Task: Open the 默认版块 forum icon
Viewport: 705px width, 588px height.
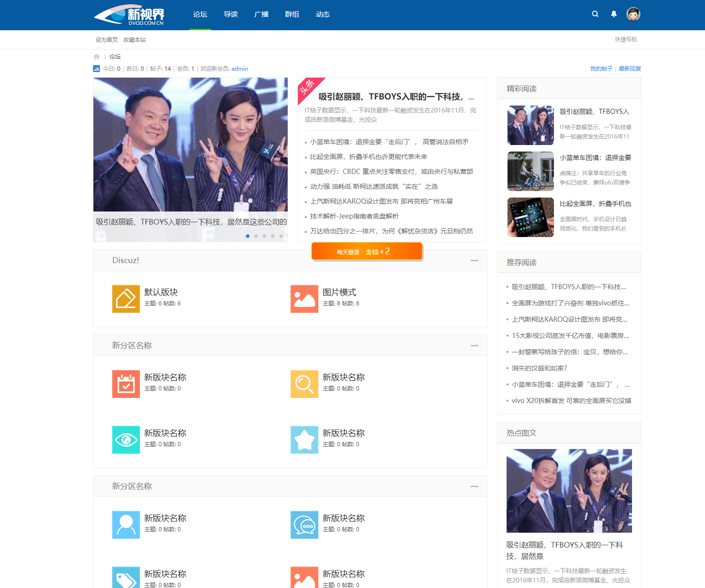Action: (x=126, y=299)
